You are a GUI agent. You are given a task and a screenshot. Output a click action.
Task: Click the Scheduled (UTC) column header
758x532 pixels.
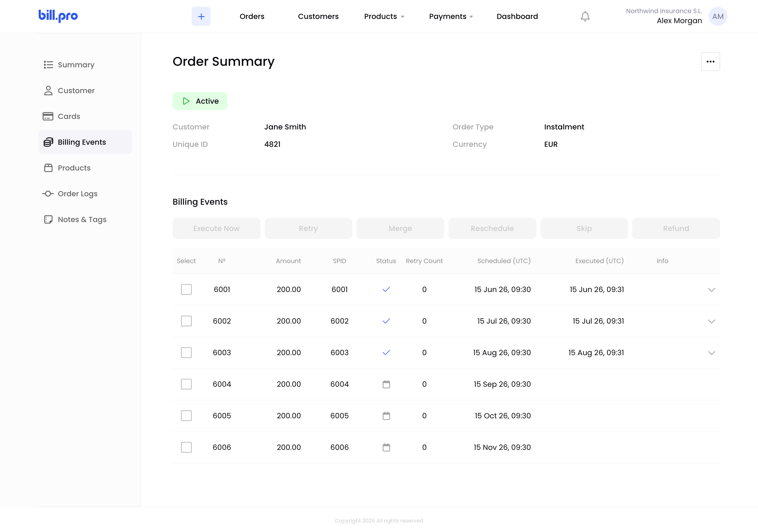click(x=504, y=261)
